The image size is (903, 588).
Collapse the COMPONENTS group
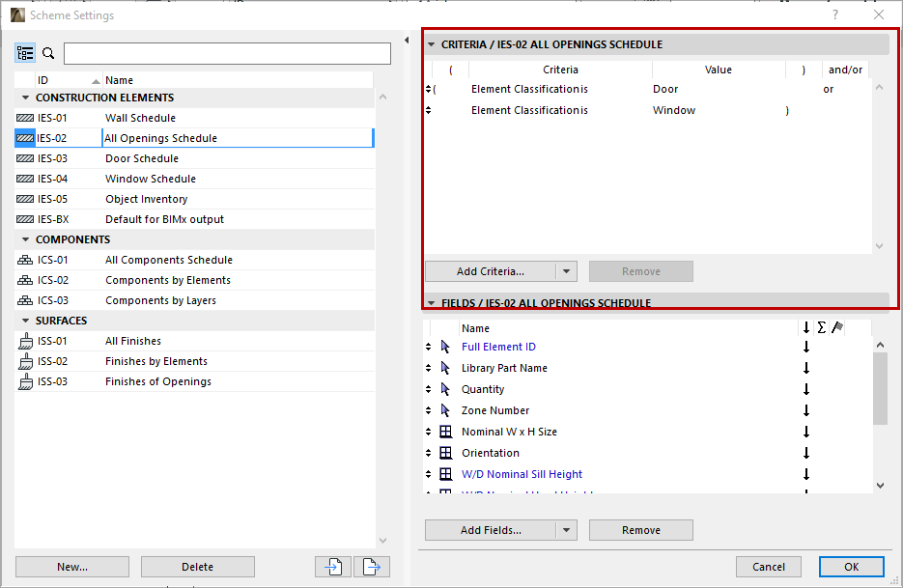click(x=25, y=239)
